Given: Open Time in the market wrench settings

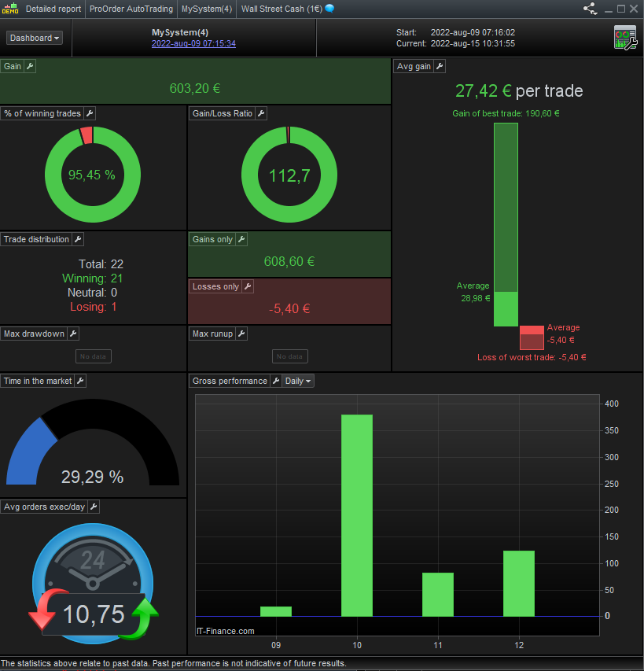Looking at the screenshot, I should coord(80,381).
